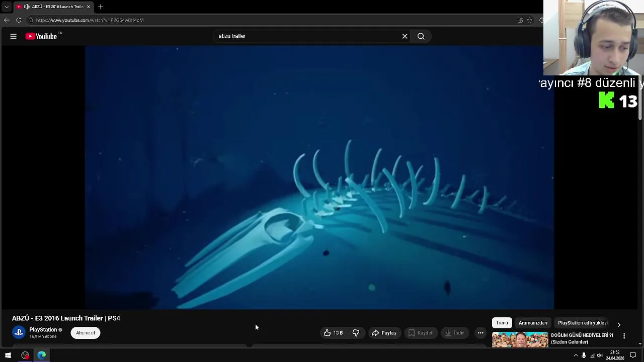Open the PlayStation channel avatar
644x362 pixels.
coord(19,332)
